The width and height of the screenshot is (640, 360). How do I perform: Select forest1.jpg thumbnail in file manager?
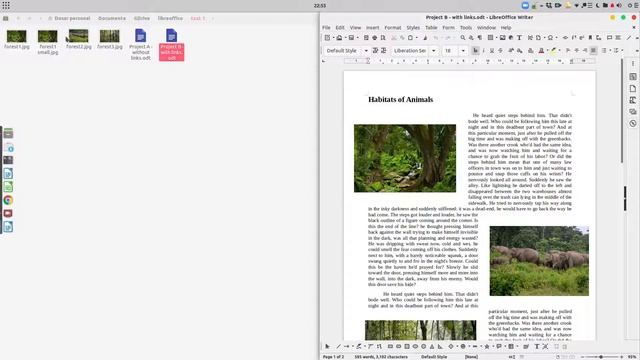coord(17,36)
